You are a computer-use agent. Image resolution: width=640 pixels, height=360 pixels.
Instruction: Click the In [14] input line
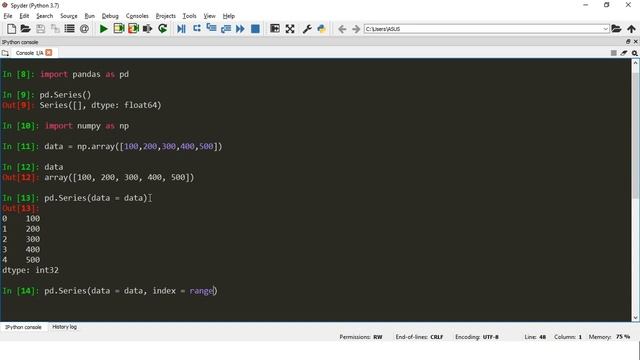coord(110,291)
